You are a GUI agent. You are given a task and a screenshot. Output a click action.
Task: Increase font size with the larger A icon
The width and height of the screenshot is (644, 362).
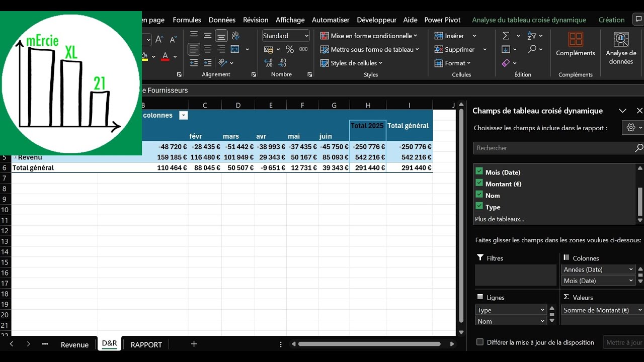[x=159, y=39]
